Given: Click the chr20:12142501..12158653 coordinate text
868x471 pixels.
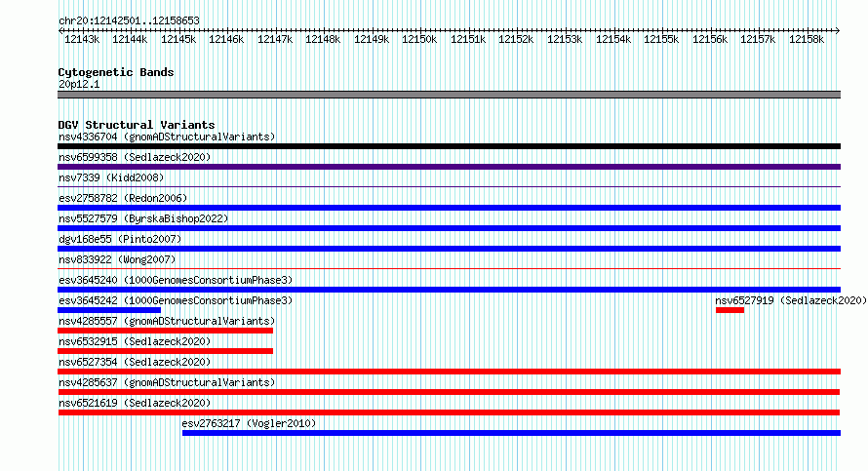Looking at the screenshot, I should (x=129, y=21).
